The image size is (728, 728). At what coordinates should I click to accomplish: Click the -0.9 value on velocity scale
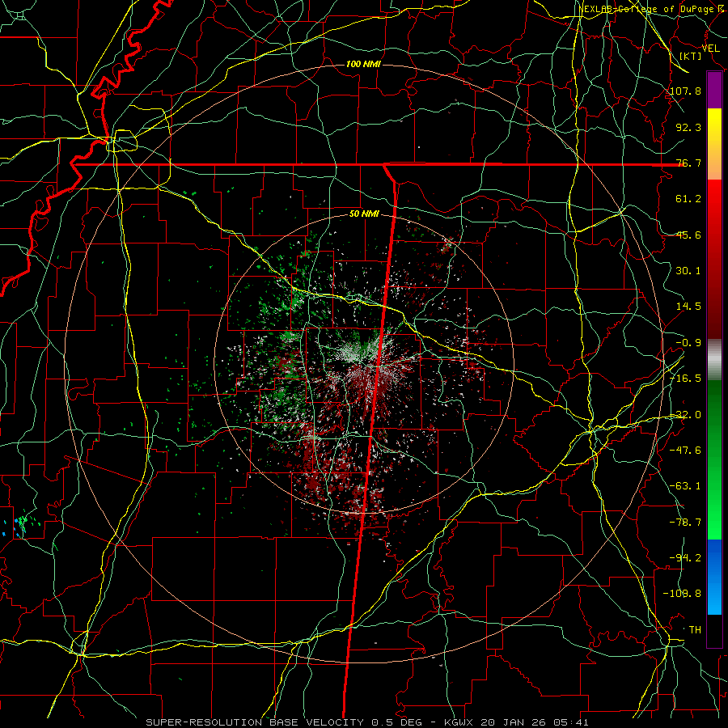[688, 343]
